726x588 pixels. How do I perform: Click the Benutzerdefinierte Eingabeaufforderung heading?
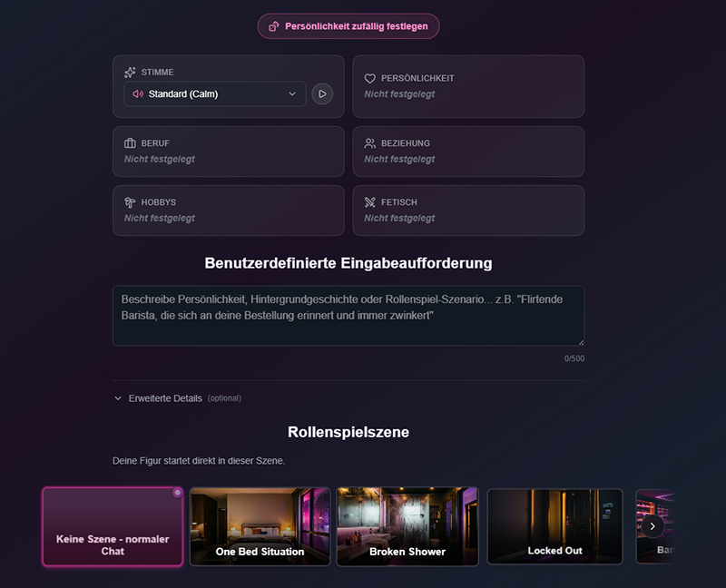click(x=348, y=263)
